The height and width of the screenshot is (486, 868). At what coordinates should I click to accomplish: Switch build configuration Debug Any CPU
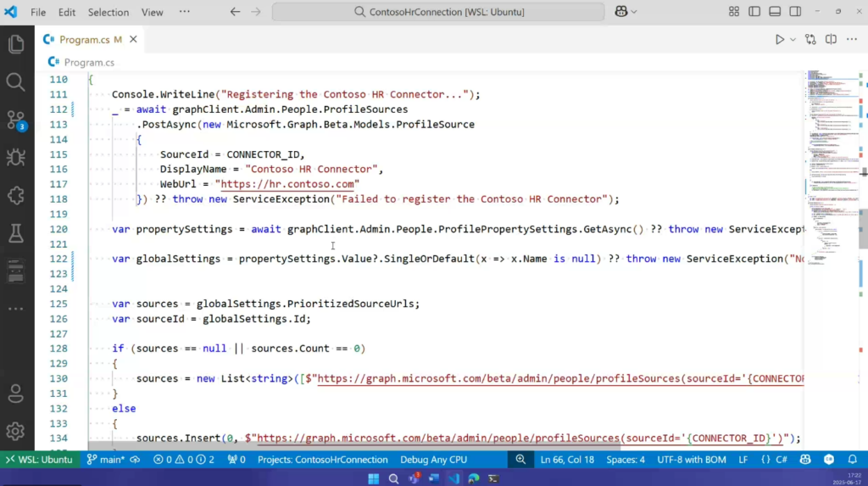tap(433, 460)
